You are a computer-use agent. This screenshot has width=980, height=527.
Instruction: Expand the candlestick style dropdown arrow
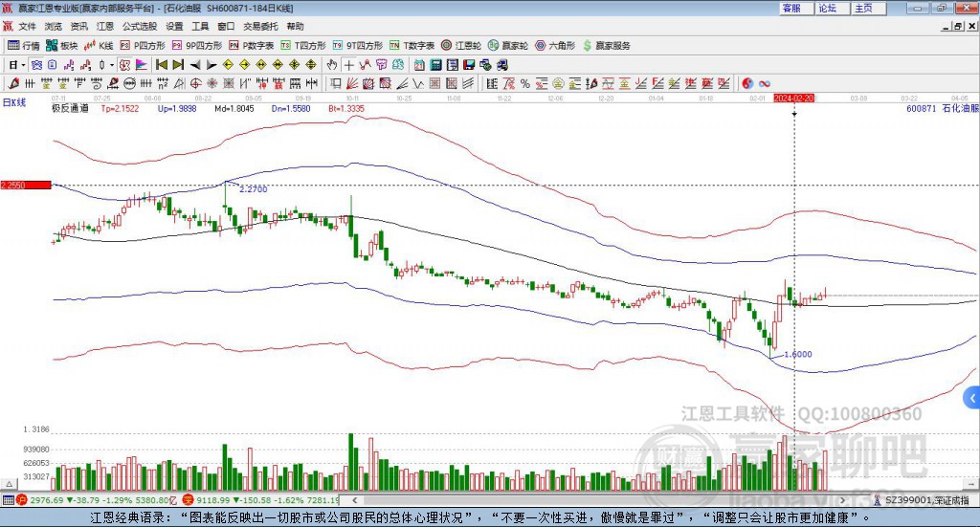point(111,65)
